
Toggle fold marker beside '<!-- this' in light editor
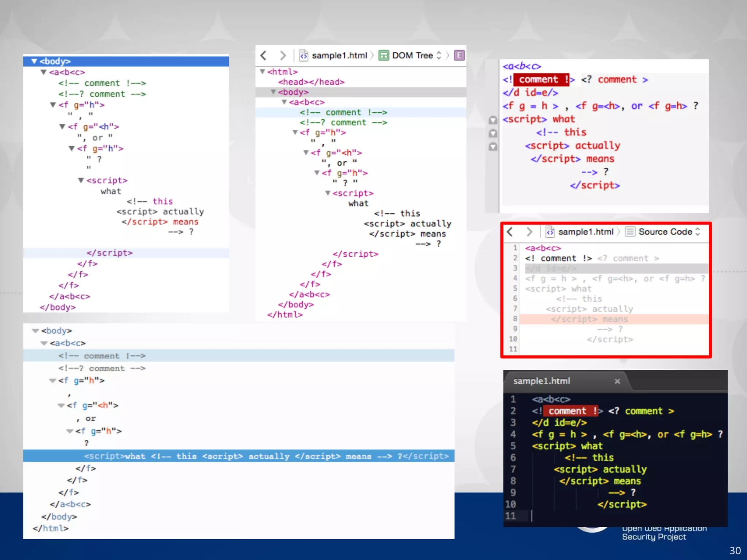[x=493, y=133]
